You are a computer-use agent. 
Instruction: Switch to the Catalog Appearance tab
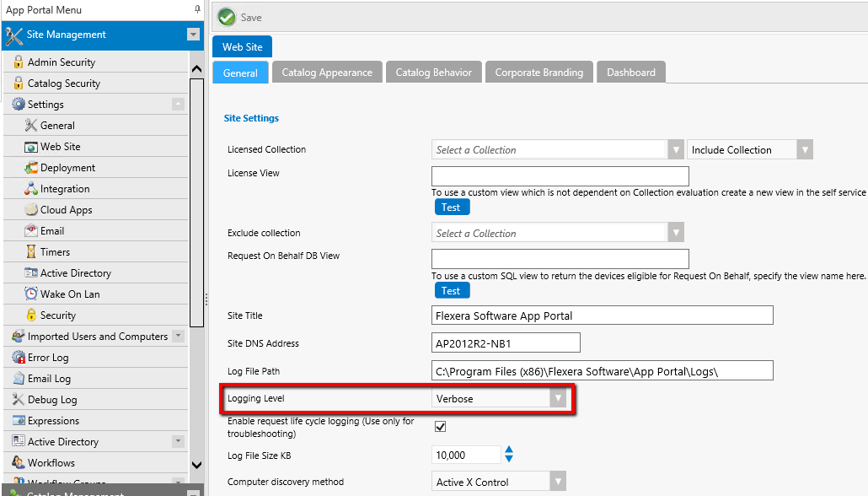327,72
